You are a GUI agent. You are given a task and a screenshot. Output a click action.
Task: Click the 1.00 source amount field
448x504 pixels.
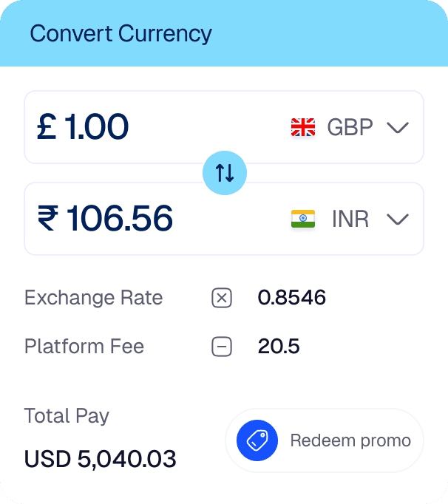tap(97, 127)
